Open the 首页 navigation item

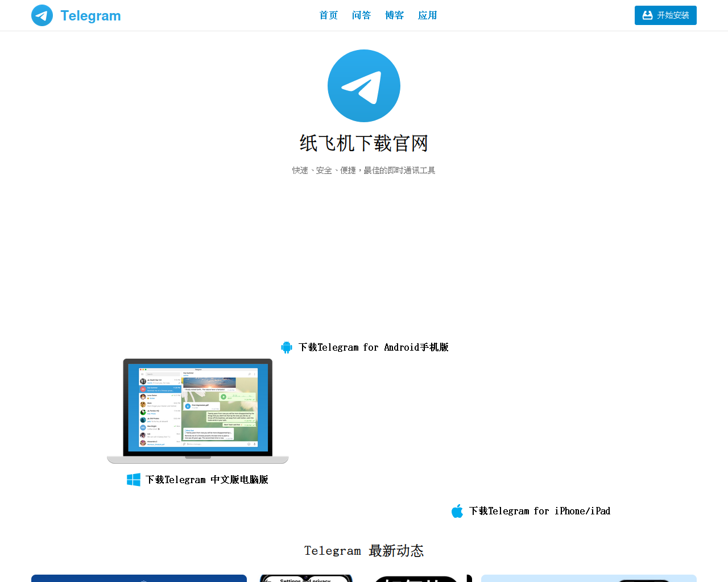[329, 15]
